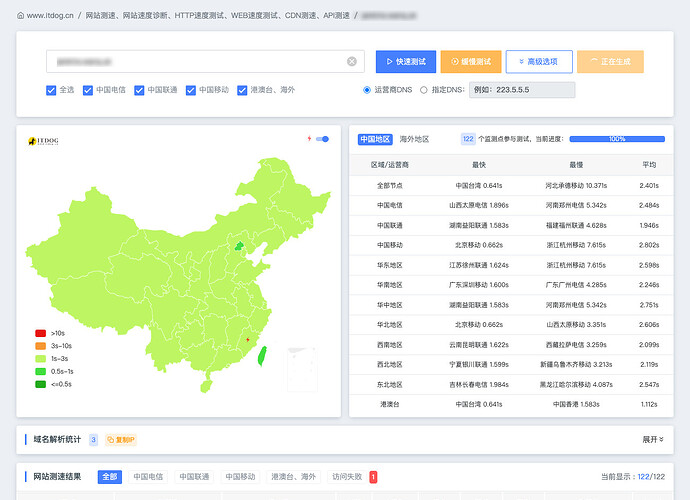Click the 复制IP button
The image size is (690, 500).
click(x=121, y=440)
